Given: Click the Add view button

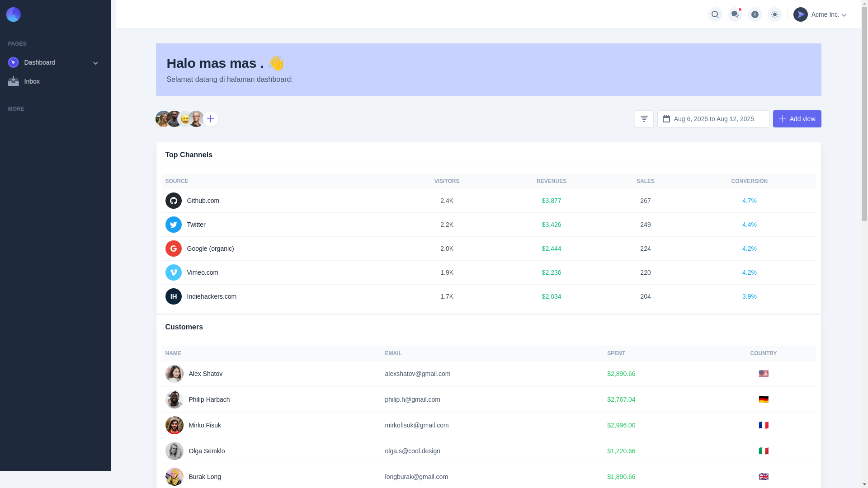Looking at the screenshot, I should point(797,119).
